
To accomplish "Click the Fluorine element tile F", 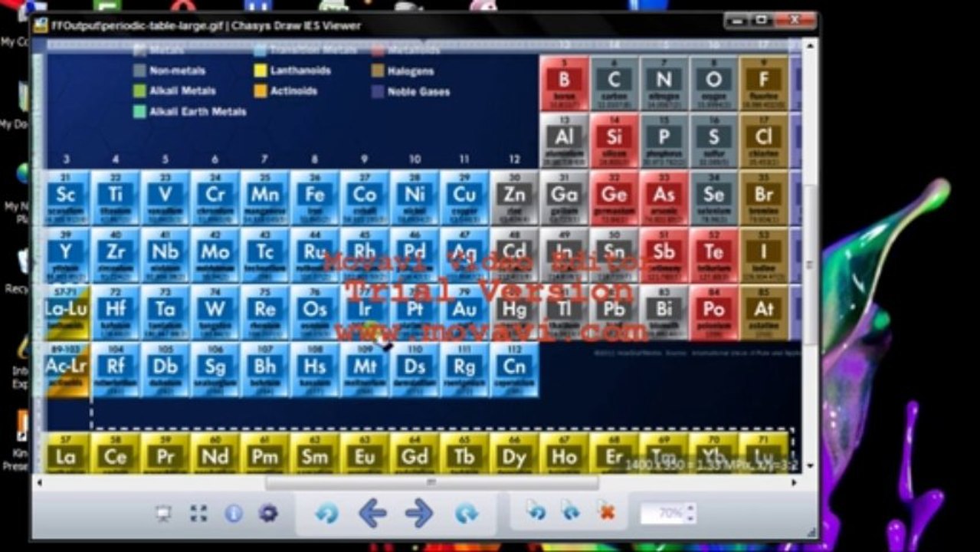I will tap(763, 83).
